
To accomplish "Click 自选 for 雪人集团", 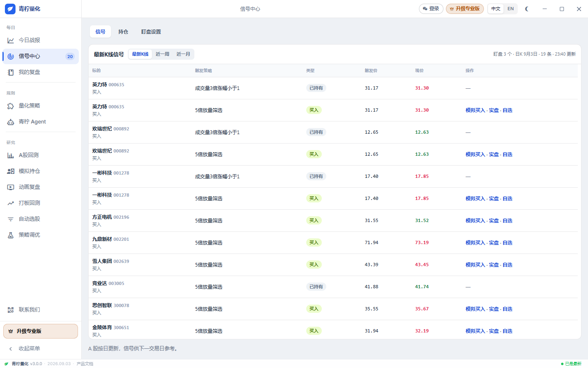I will (508, 265).
